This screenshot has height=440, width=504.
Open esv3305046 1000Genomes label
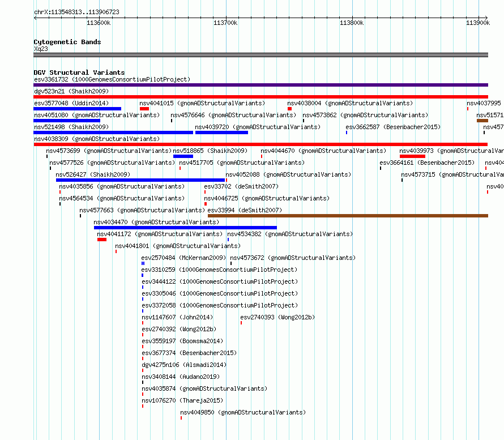tap(220, 293)
